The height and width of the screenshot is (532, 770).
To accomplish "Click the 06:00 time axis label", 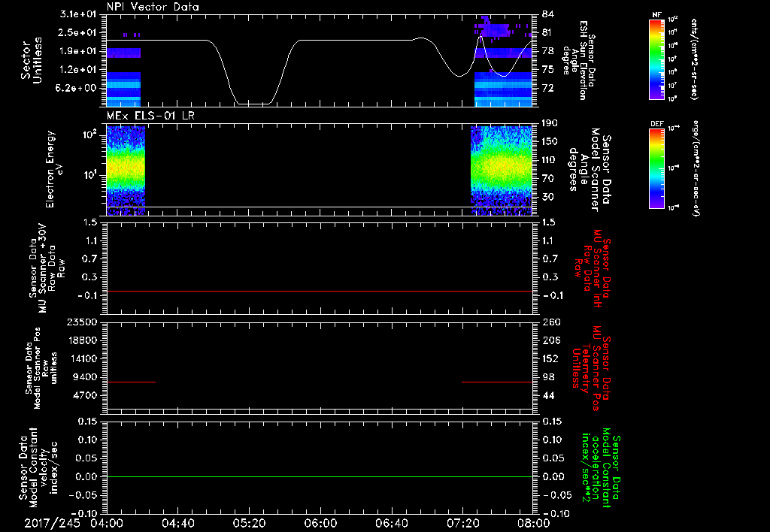I will click(x=320, y=523).
